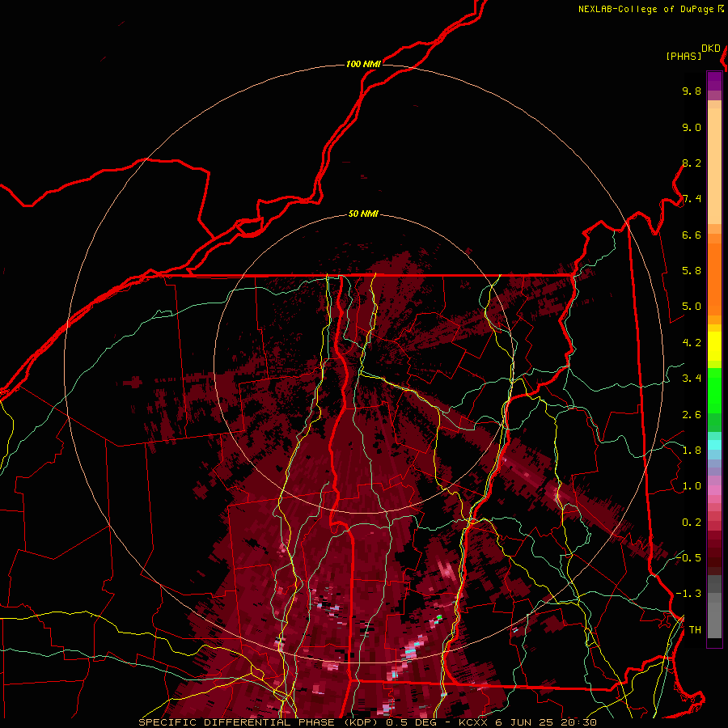Click the 6.6 scale value
Screen dimensions: 728x728
tap(692, 235)
